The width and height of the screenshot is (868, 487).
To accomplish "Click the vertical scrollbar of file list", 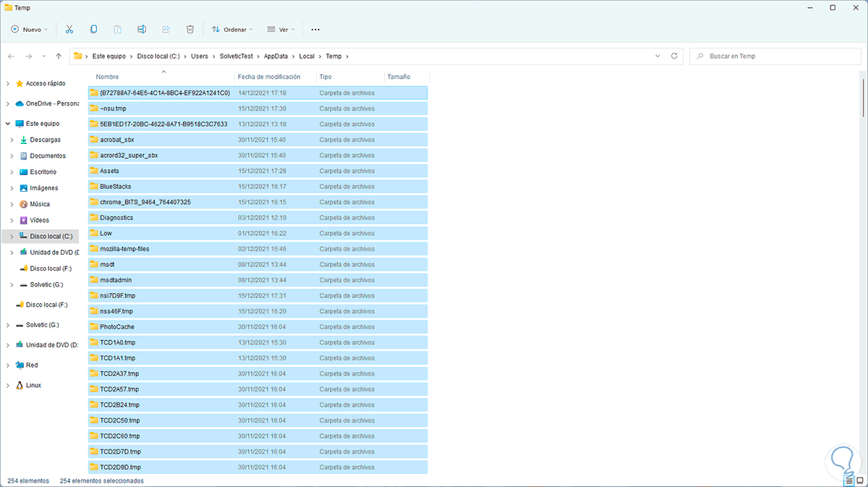I will click(864, 98).
